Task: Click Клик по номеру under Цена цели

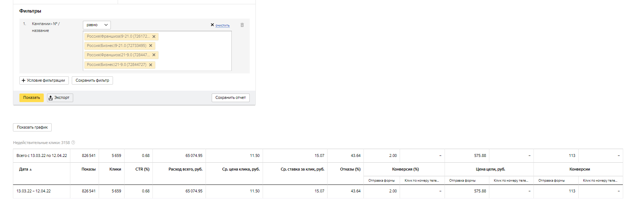Action: click(511, 181)
